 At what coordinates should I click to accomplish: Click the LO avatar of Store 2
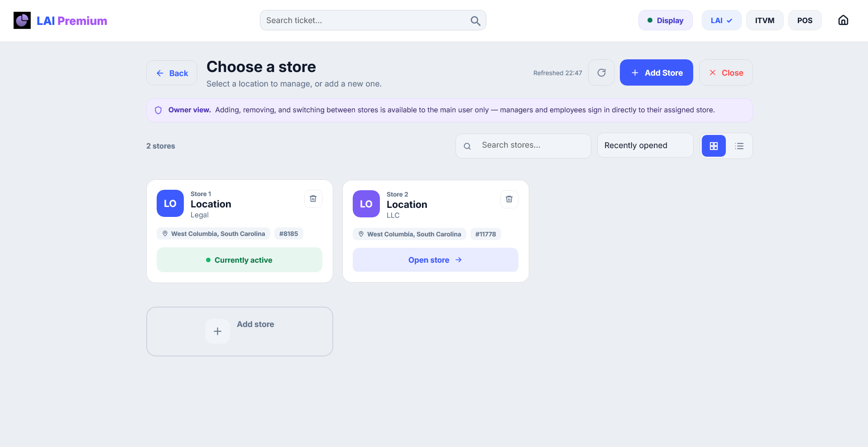[x=366, y=204]
